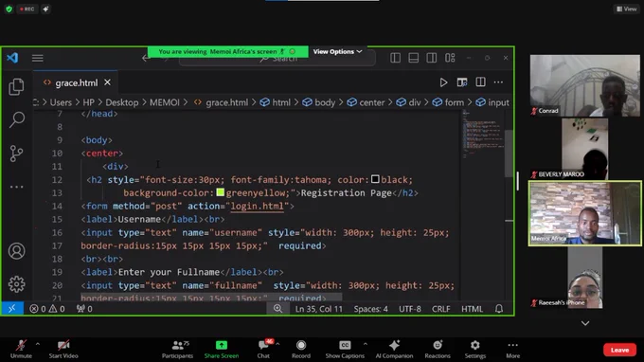The width and height of the screenshot is (644, 362).
Task: Open Reactions menu
Action: (438, 350)
